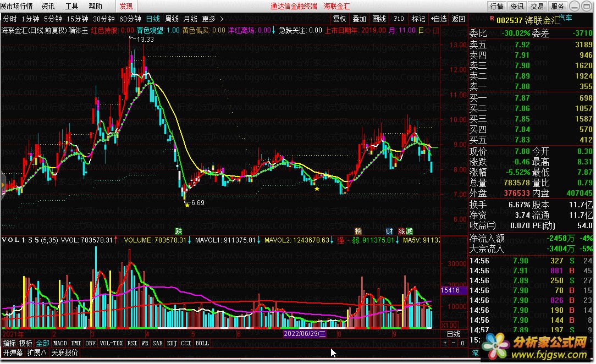This screenshot has height=364, width=596.
Task: Click the 资讯 button at top right
Action: pos(517,6)
